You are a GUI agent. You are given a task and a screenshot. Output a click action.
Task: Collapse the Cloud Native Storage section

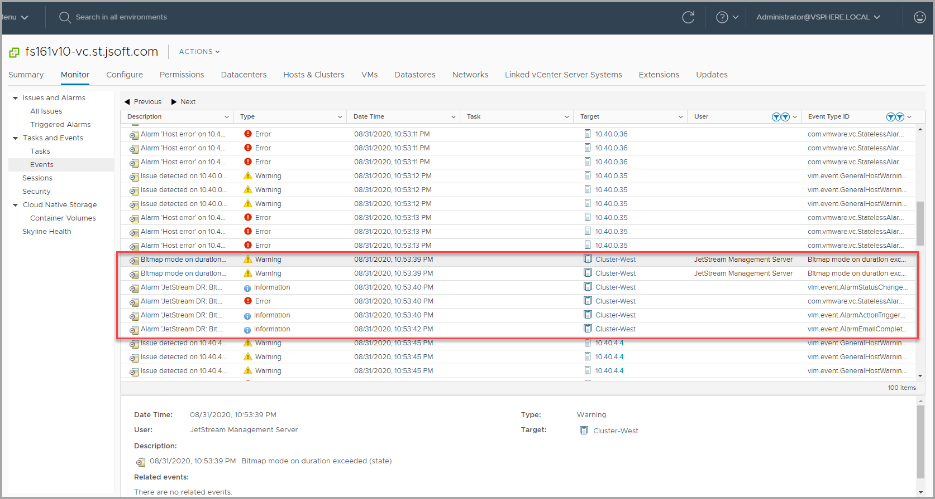coord(14,205)
